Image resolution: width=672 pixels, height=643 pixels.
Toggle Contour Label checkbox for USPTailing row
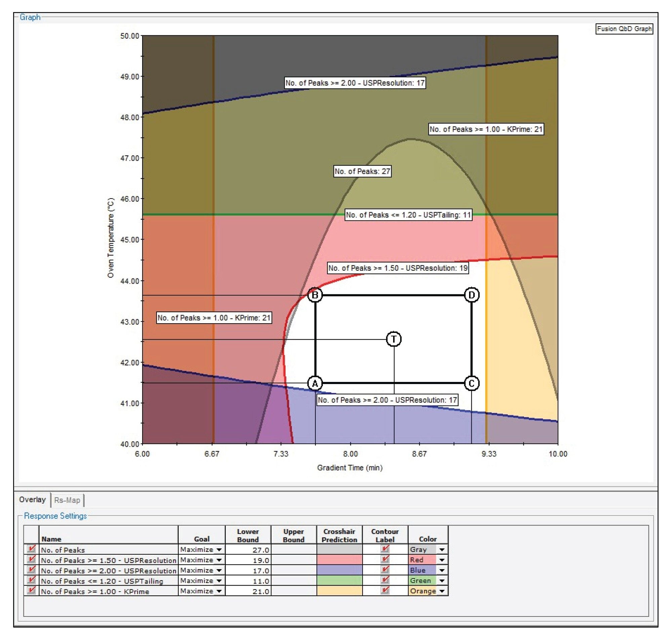click(x=385, y=580)
